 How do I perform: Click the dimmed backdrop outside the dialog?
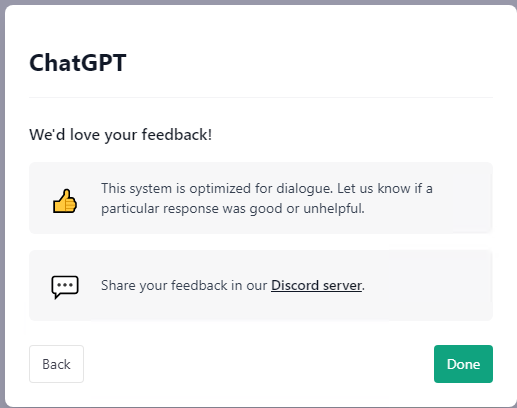(2, 200)
